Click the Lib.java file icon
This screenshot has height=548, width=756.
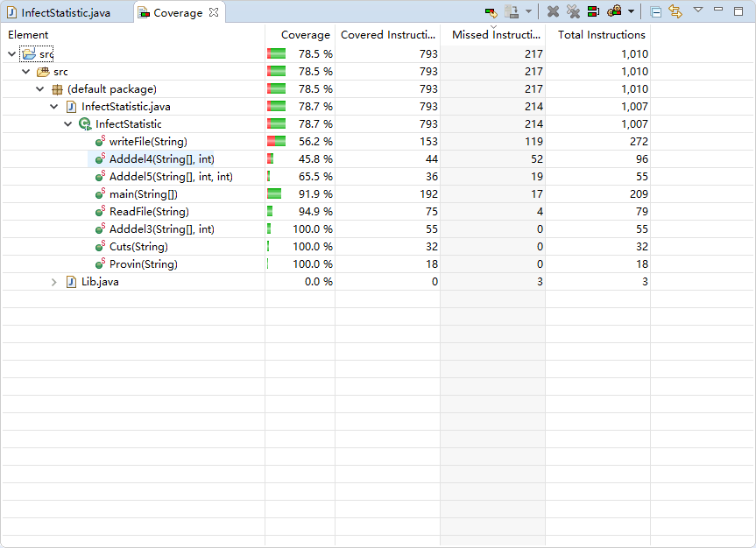71,282
